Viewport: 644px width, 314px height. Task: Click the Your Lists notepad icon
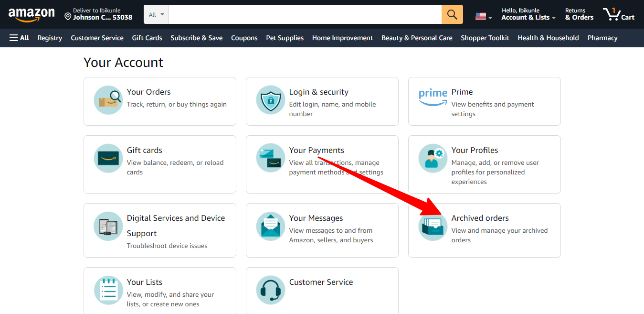point(108,290)
